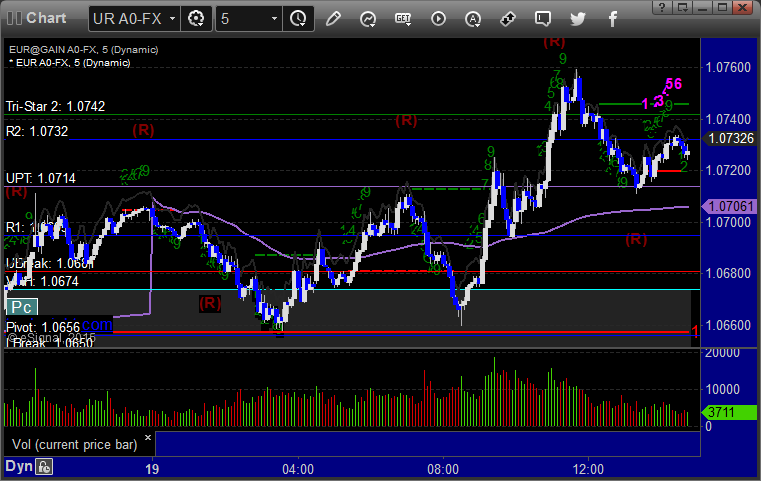
Task: Maximize the chart window
Action: pos(723,7)
